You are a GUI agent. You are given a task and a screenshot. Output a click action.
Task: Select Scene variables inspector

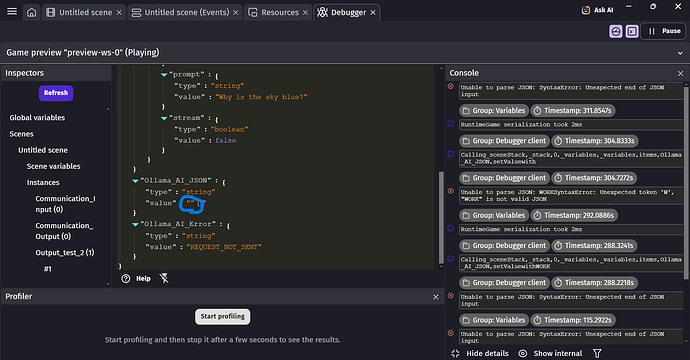pos(53,166)
